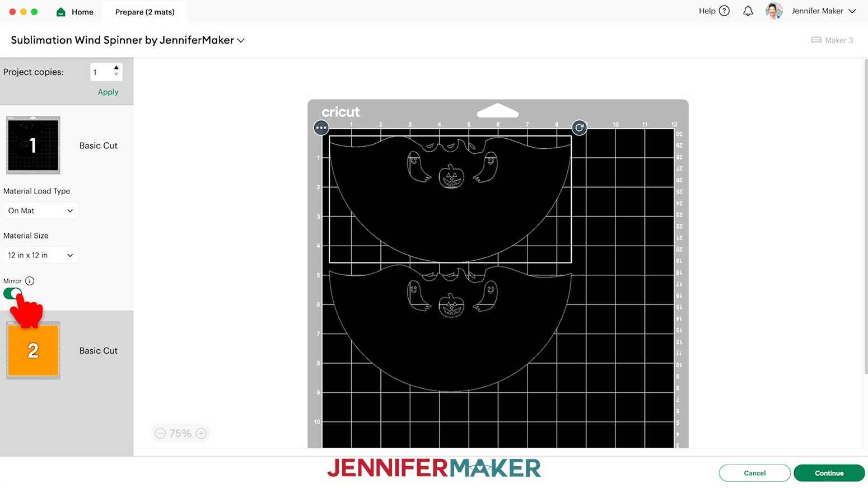The image size is (868, 488).
Task: Open Material Size 12 in x 12 in dropdown
Action: 41,255
